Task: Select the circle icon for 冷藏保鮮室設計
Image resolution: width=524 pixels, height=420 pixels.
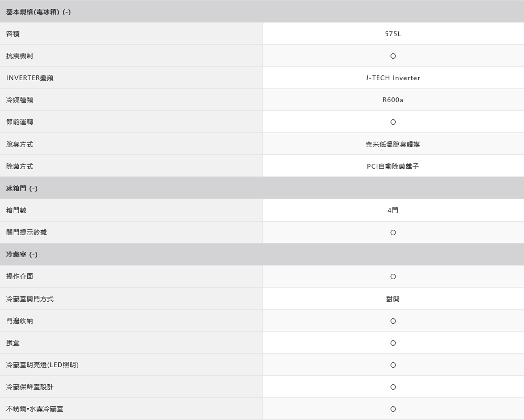Action: click(x=393, y=387)
